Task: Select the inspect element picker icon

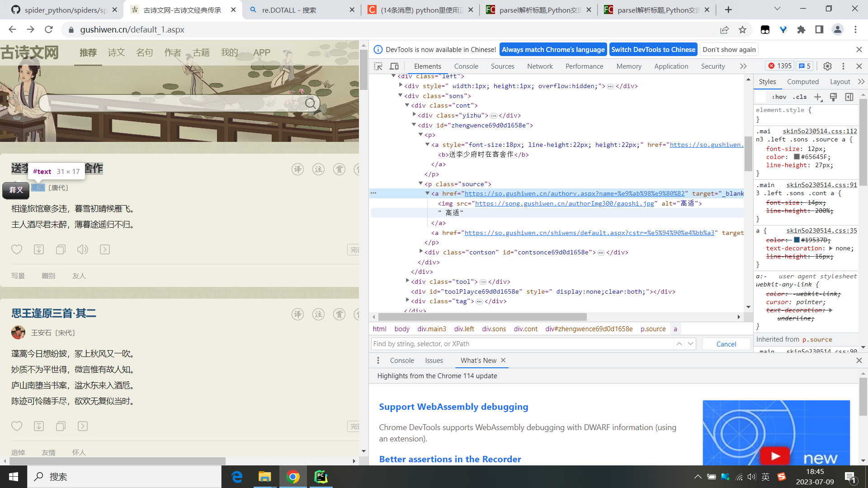Action: [378, 66]
